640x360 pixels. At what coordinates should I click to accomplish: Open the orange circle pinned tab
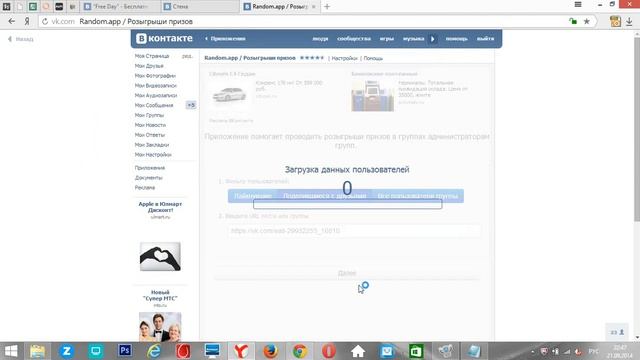click(46, 7)
